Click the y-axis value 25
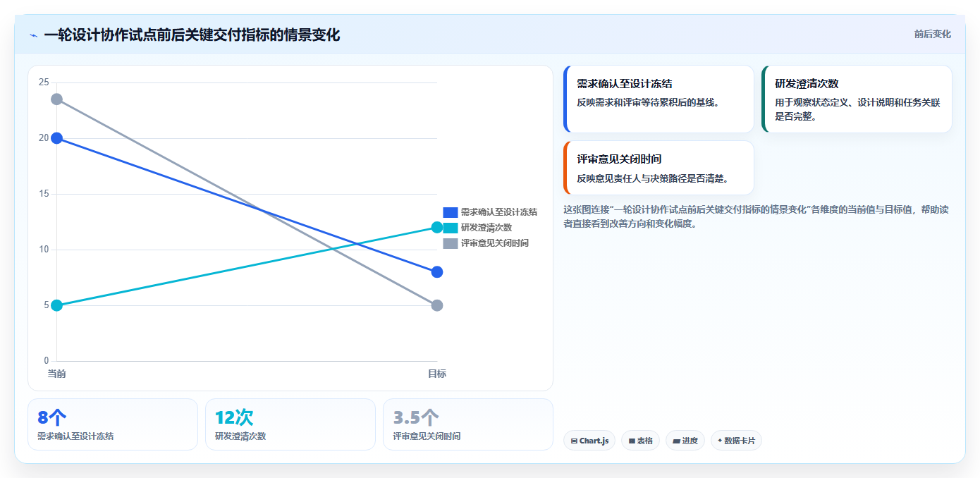 tap(44, 82)
